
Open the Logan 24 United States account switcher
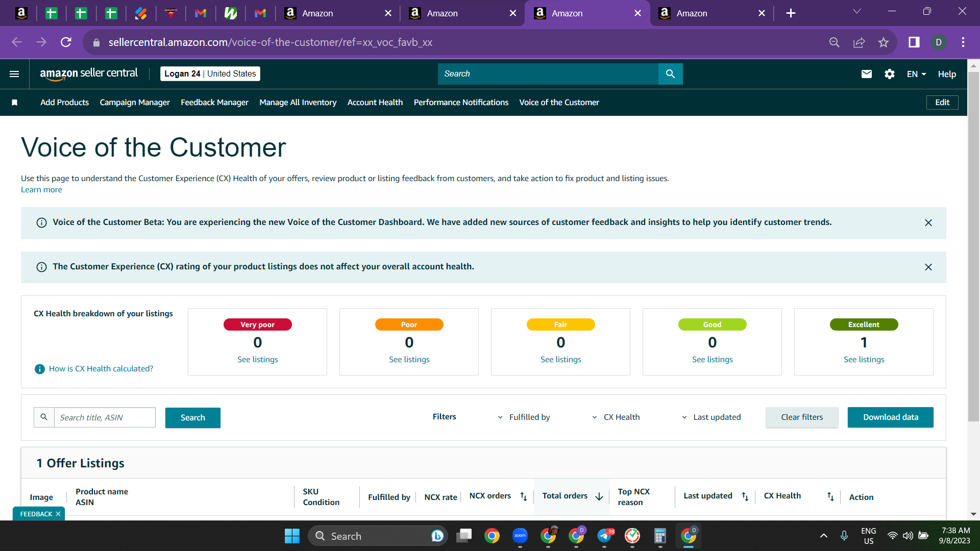[210, 73]
